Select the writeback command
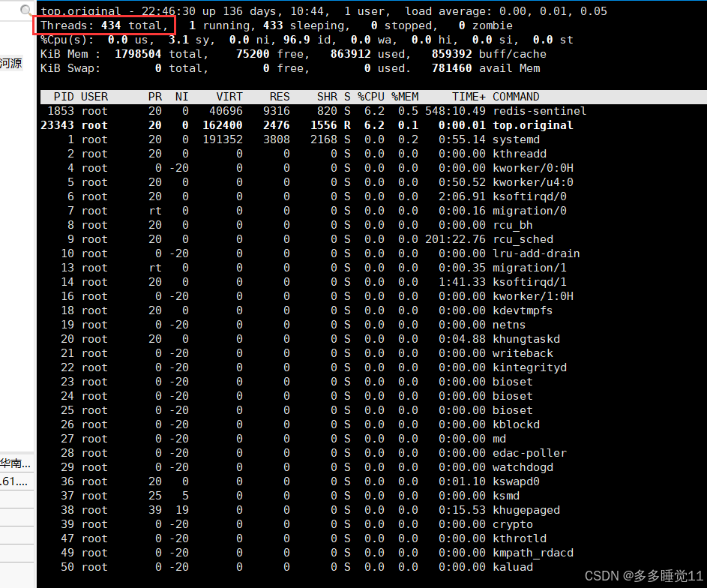 (523, 353)
